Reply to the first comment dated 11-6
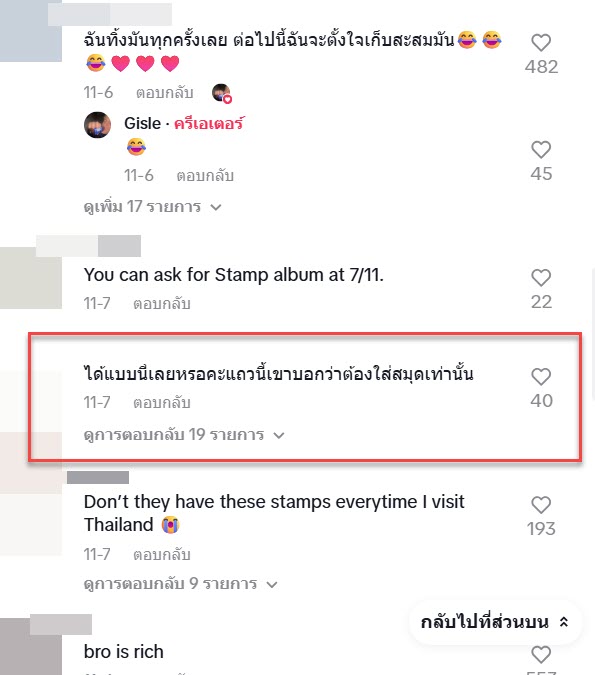Image resolution: width=595 pixels, height=675 pixels. [x=164, y=93]
